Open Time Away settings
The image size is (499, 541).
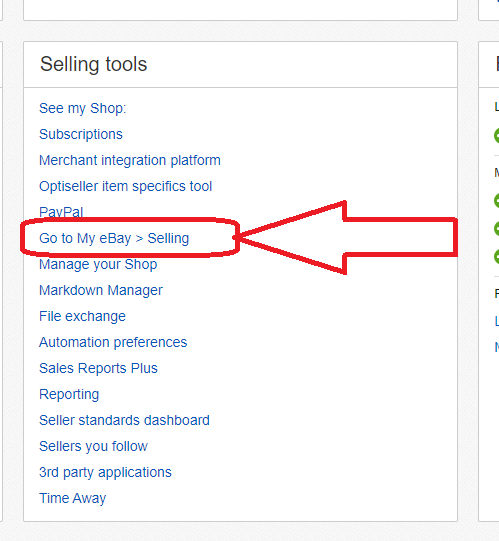point(72,498)
